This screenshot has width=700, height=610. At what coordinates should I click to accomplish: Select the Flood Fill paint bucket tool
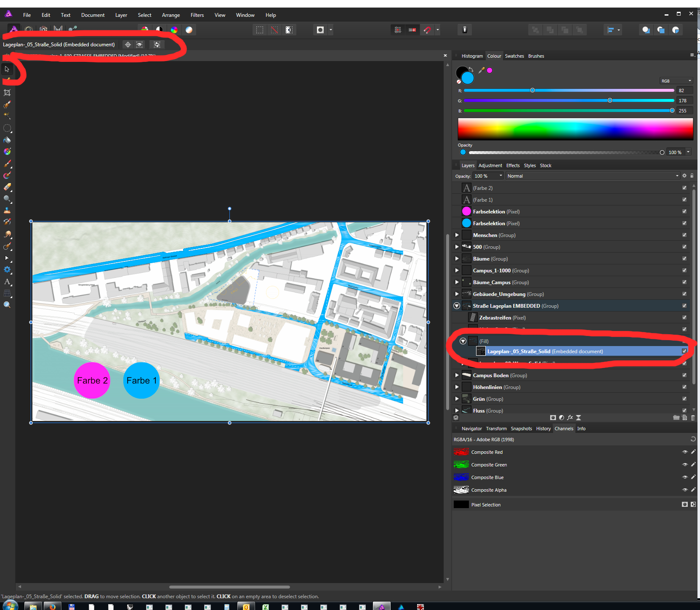click(x=7, y=140)
